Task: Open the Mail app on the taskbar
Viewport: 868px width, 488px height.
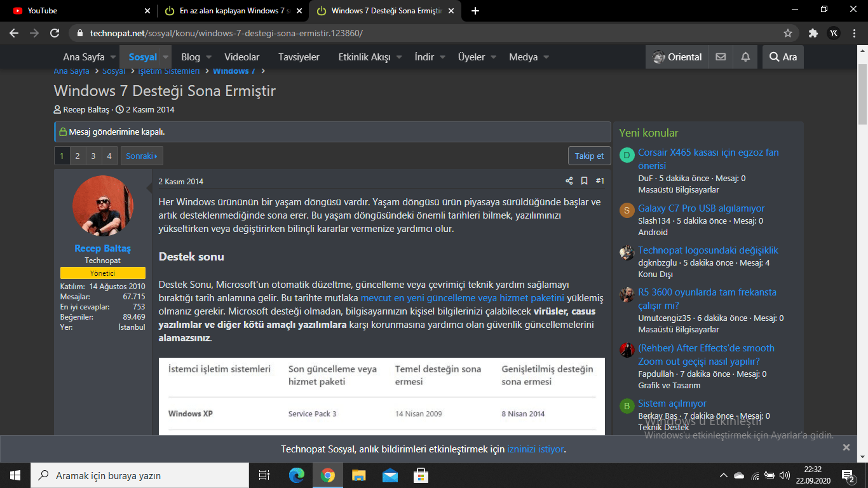Action: pyautogui.click(x=390, y=475)
